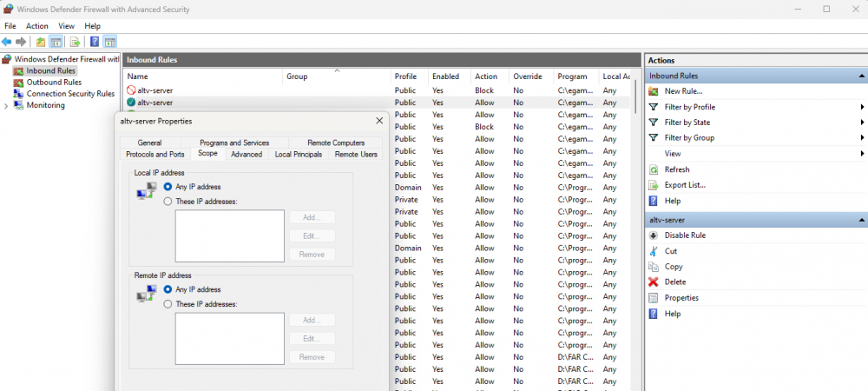Click the Filter by State funnel icon
This screenshot has height=391, width=868.
pos(654,123)
